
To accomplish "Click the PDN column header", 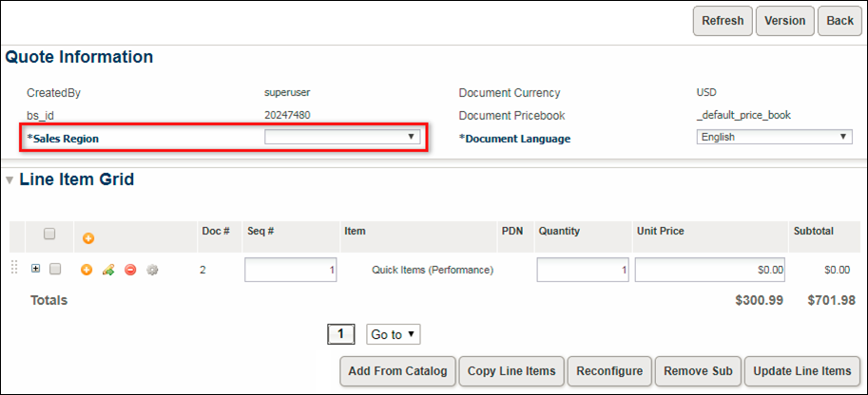I will point(513,232).
